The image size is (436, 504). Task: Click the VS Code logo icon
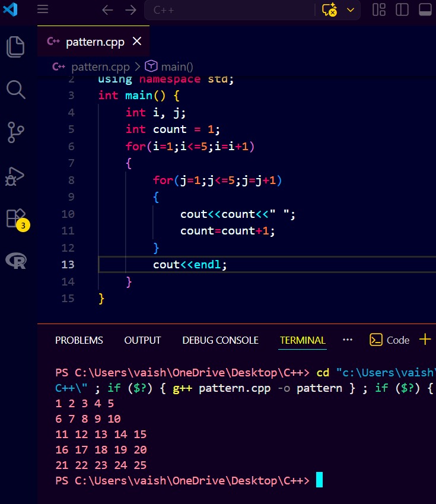tap(10, 9)
